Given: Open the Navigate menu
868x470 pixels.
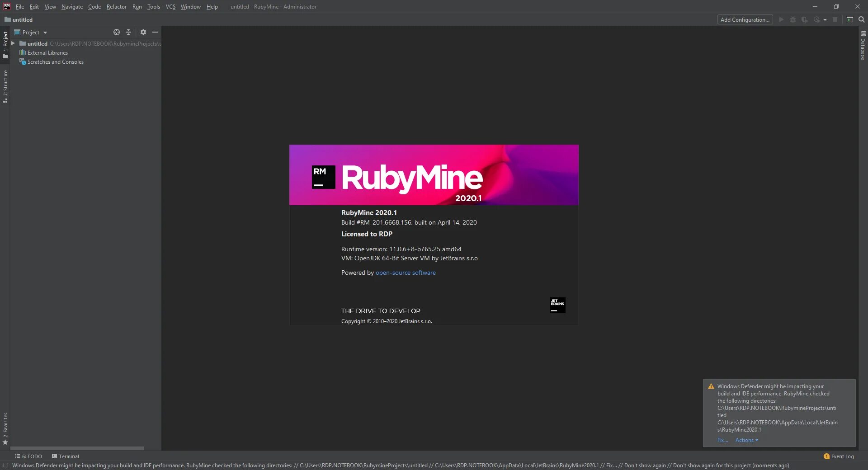Looking at the screenshot, I should (72, 7).
